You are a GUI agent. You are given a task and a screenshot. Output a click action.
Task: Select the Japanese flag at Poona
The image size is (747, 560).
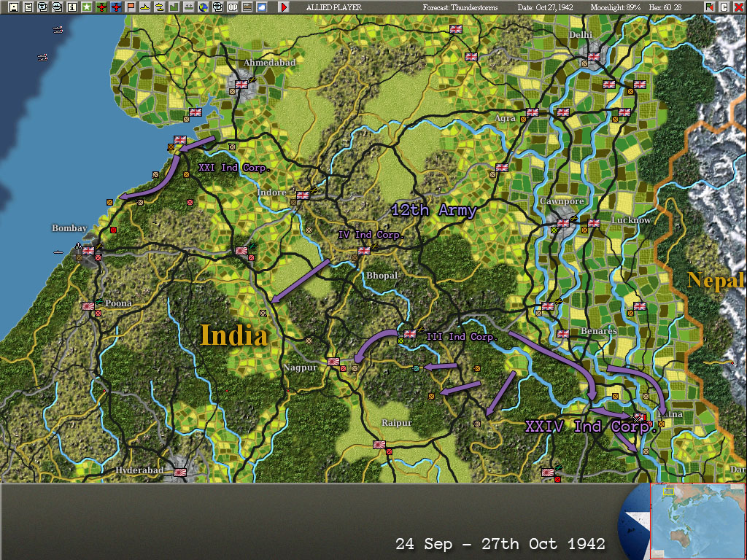pos(88,306)
